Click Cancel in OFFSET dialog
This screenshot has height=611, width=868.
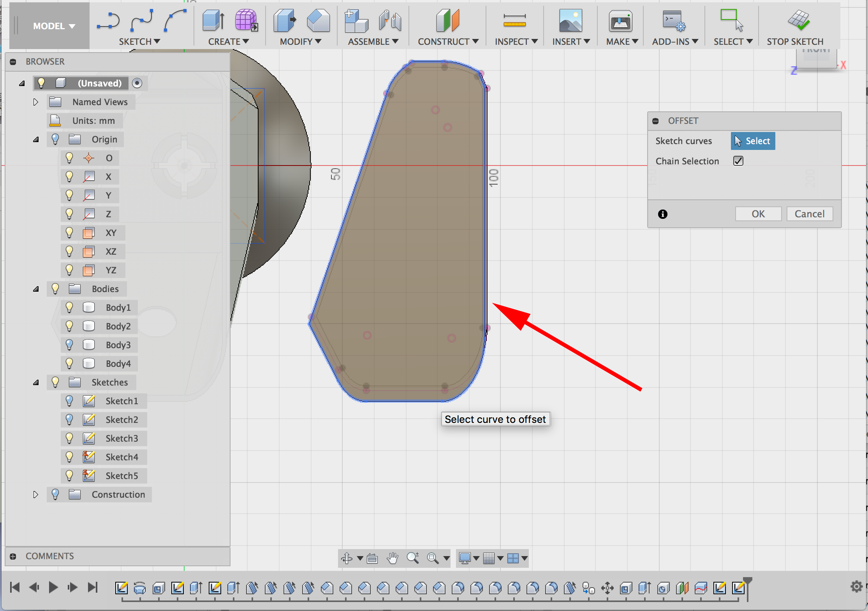[x=810, y=214]
